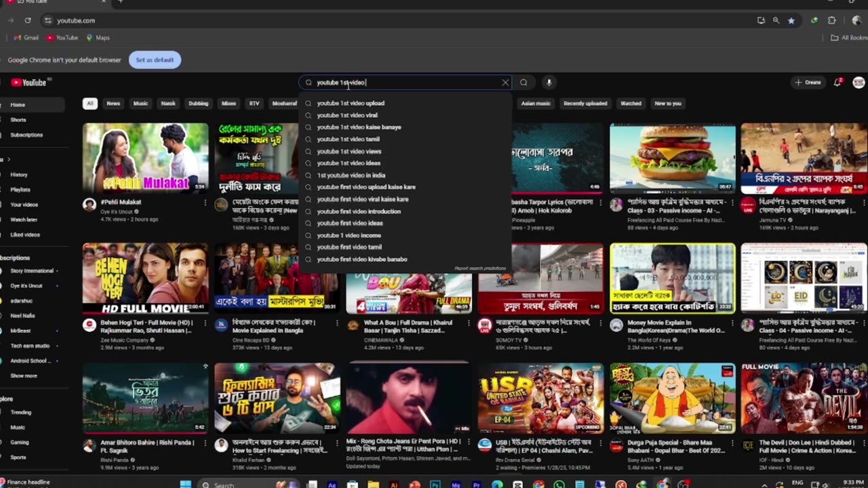
Task: Select suggestion 'youtube 1st video viral'
Action: [405, 115]
